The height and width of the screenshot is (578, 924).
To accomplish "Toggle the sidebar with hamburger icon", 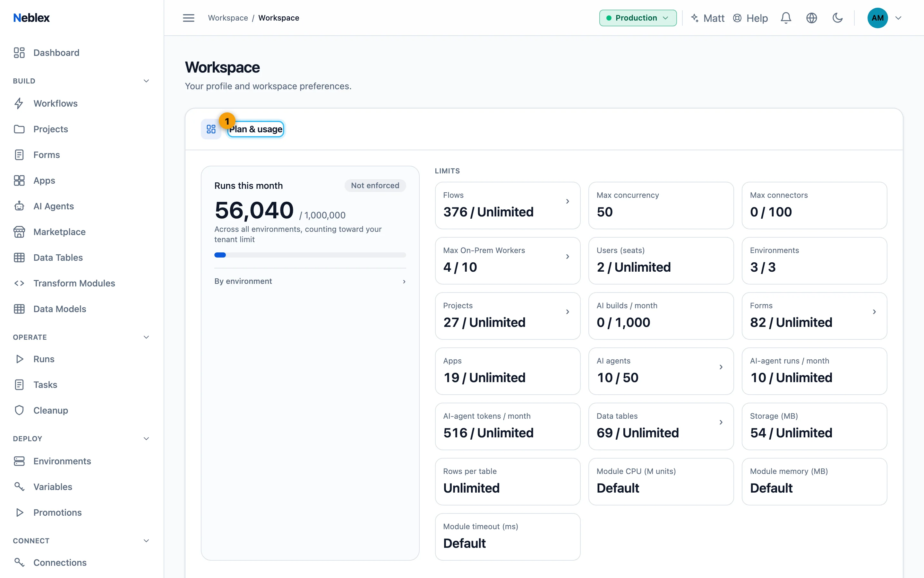I will click(189, 18).
